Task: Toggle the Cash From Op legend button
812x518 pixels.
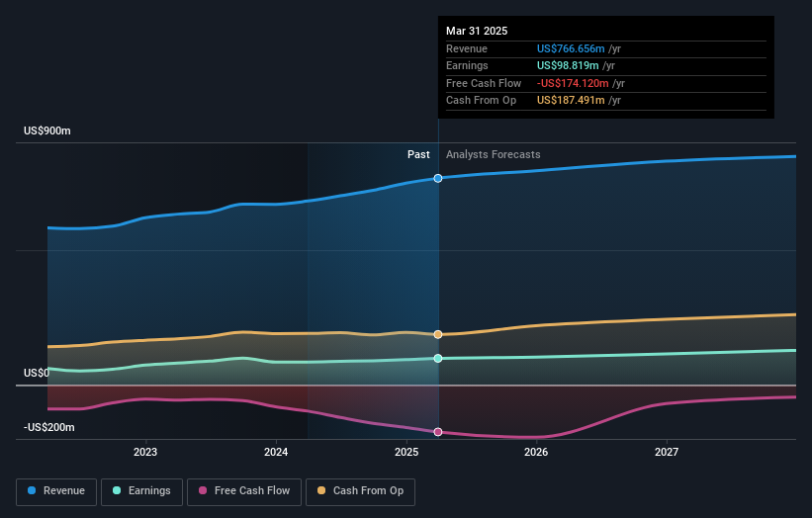Action: (360, 491)
